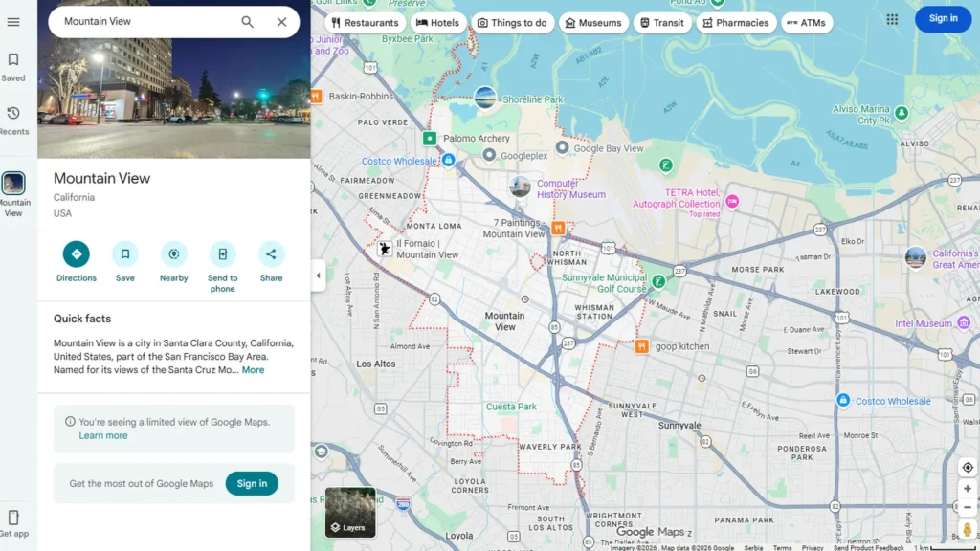
Task: Click the Nearby search icon
Action: (173, 255)
